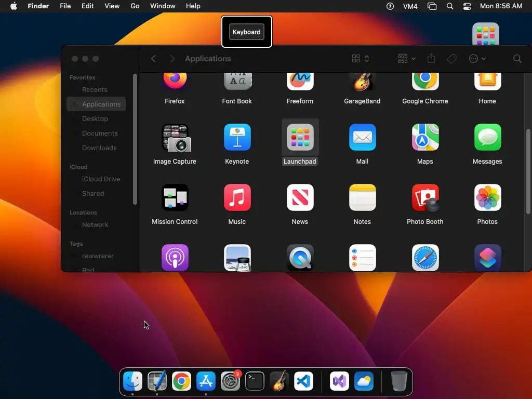Click the Mail app icon
This screenshot has width=532, height=399.
point(362,137)
